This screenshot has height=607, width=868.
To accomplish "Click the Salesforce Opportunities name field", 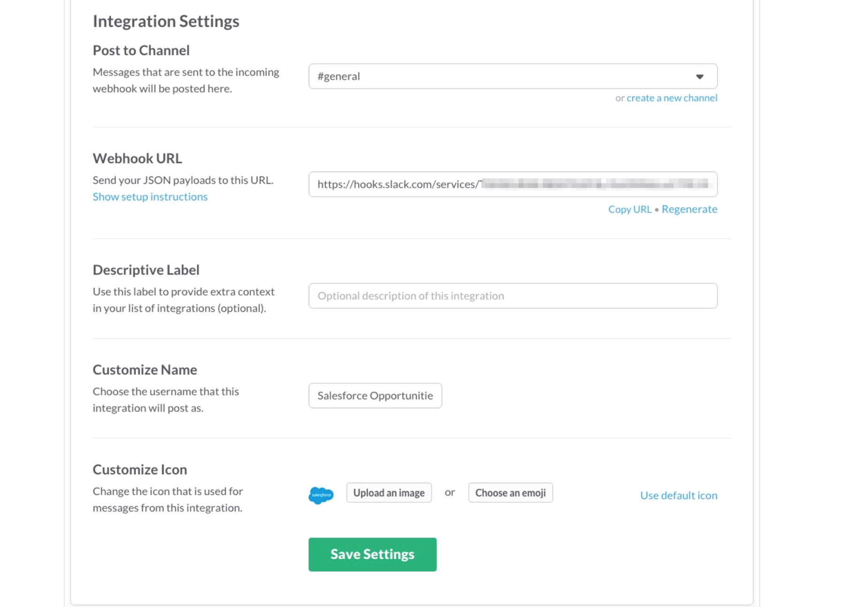I will (375, 396).
